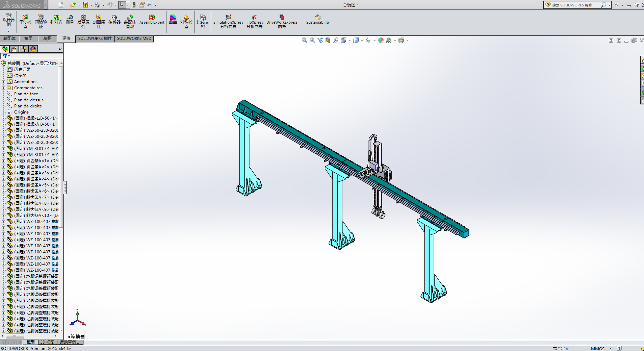The image size is (644, 351).
Task: Switch to the 装配体 (Assembly) tab
Action: pyautogui.click(x=9, y=39)
